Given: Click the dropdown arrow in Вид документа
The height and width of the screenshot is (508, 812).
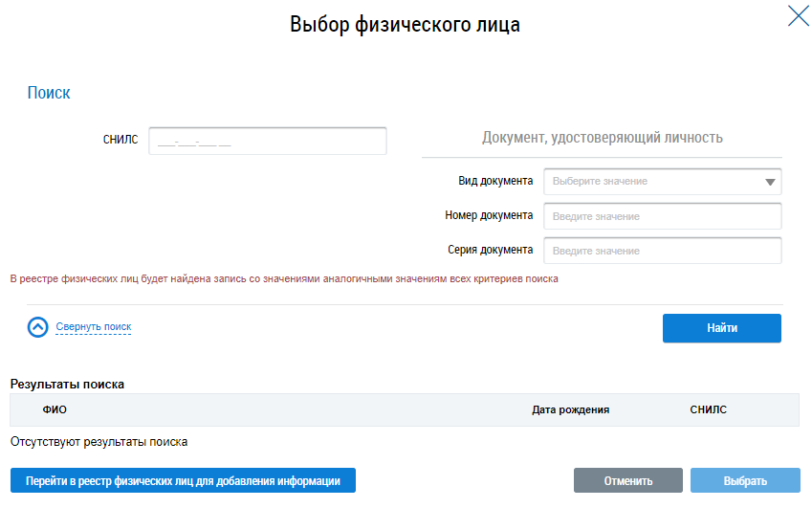Looking at the screenshot, I should point(769,182).
